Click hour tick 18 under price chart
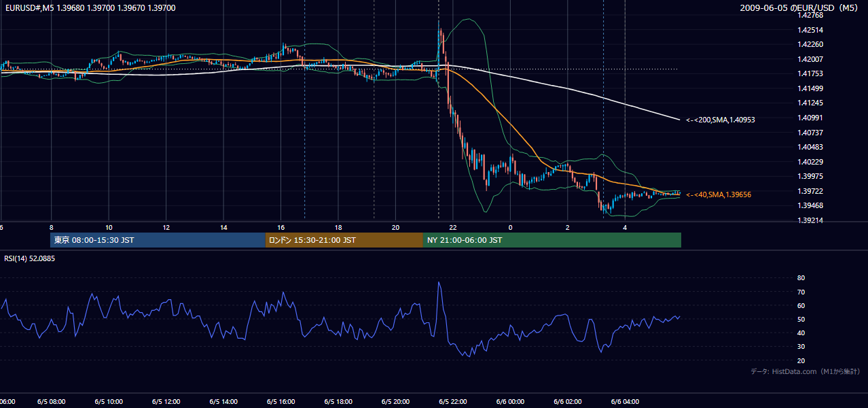 (x=338, y=228)
